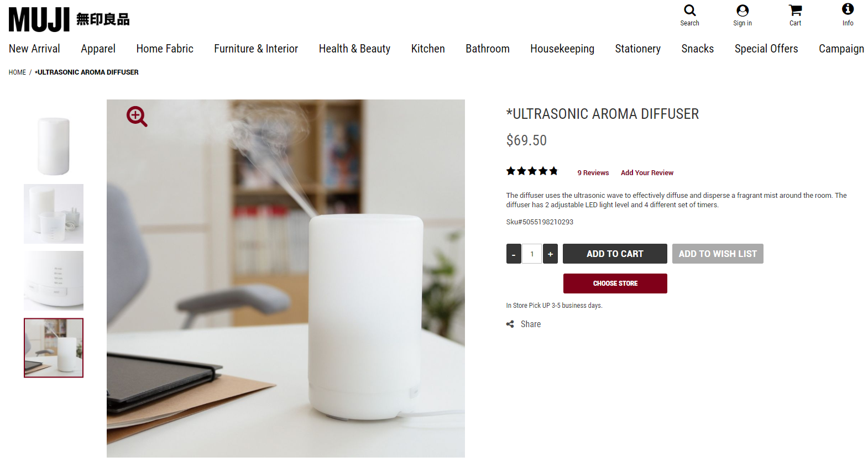Screen dimensions: 868x462
Task: Open the Health & Beauty menu
Action: point(354,49)
